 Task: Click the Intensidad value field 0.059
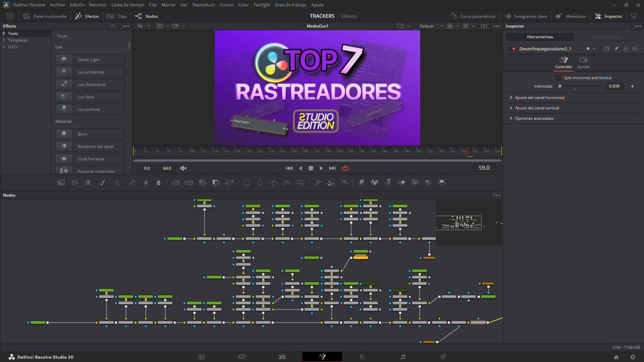point(614,86)
